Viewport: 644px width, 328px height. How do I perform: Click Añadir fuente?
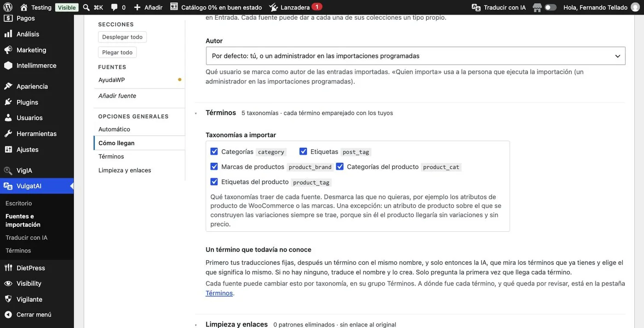(x=117, y=96)
